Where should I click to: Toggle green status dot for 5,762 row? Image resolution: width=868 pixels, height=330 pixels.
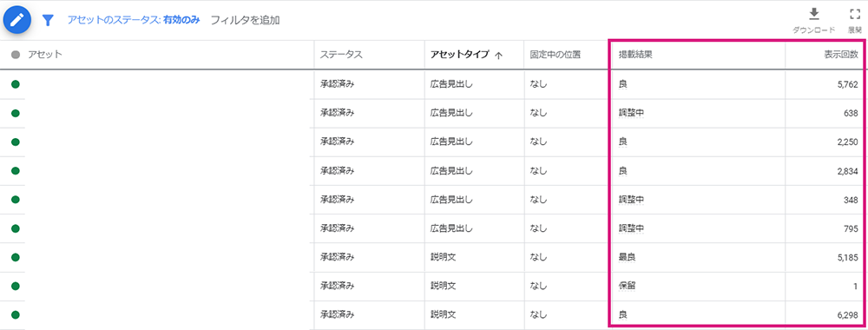pyautogui.click(x=16, y=84)
